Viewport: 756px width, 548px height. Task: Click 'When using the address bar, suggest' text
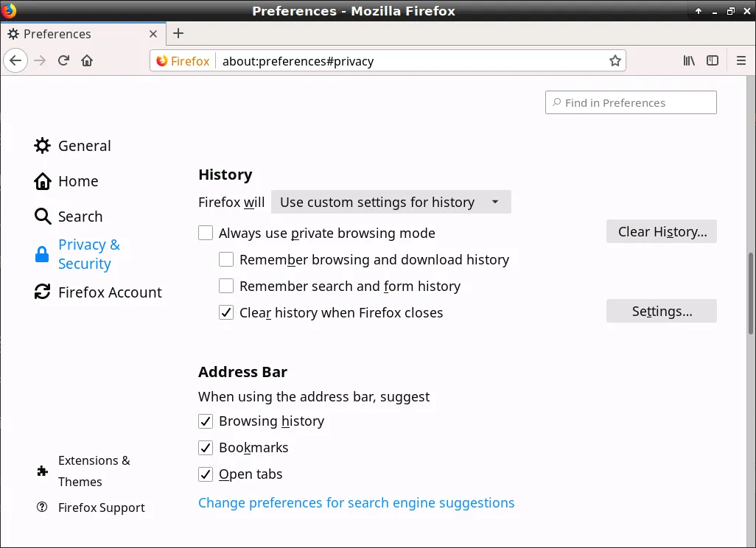pyautogui.click(x=314, y=397)
